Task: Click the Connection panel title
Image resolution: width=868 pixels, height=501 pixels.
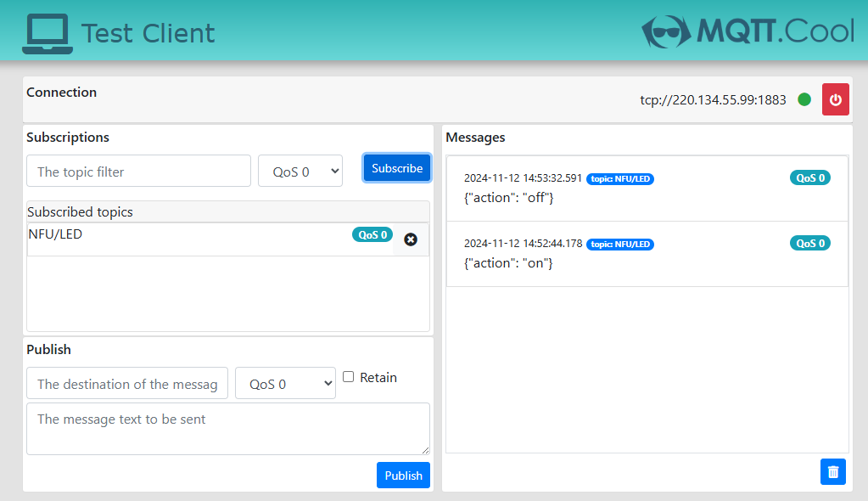Action: pos(61,92)
